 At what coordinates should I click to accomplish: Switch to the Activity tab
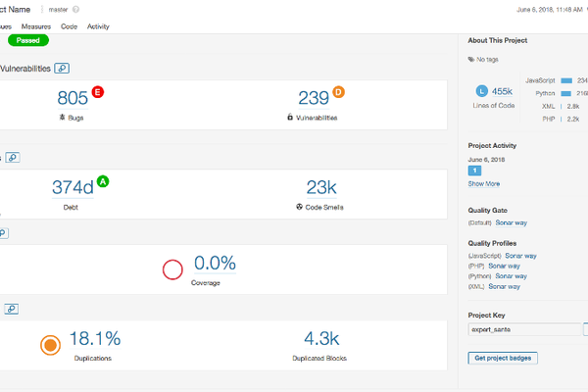point(98,26)
